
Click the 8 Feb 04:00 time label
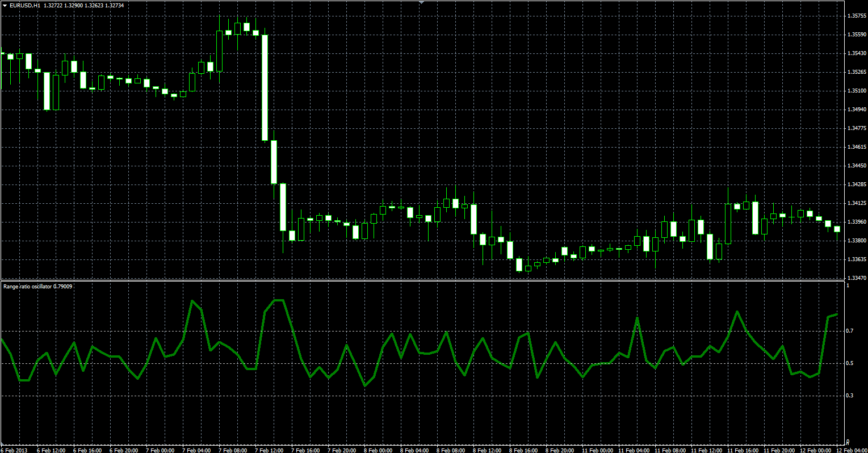(x=414, y=450)
